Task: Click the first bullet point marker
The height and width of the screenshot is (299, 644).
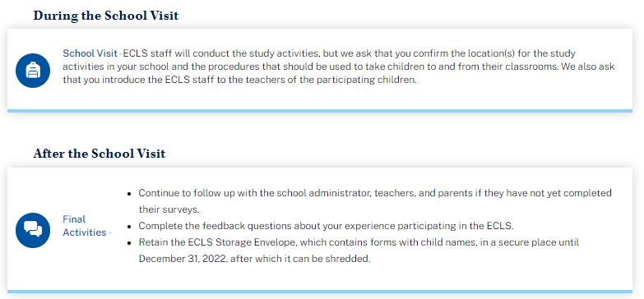Action: pyautogui.click(x=129, y=193)
